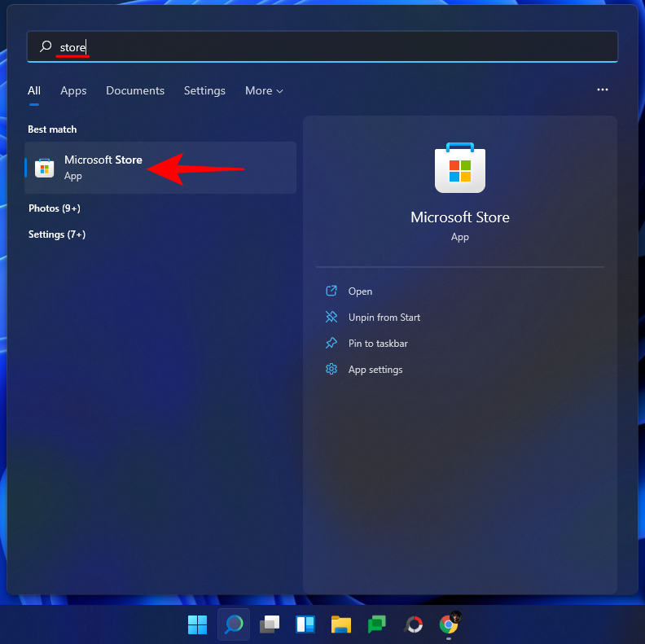Screen dimensions: 645x644
Task: Click the circular multicolor app icon in taskbar
Action: [x=413, y=624]
